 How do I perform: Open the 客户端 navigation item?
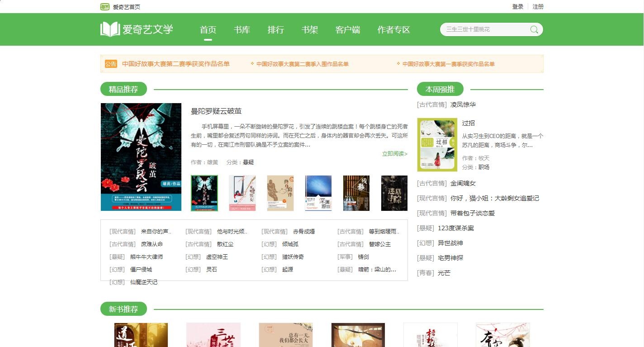(x=348, y=30)
